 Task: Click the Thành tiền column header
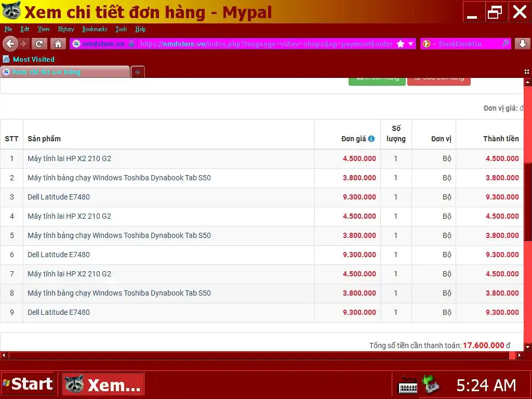pyautogui.click(x=501, y=138)
